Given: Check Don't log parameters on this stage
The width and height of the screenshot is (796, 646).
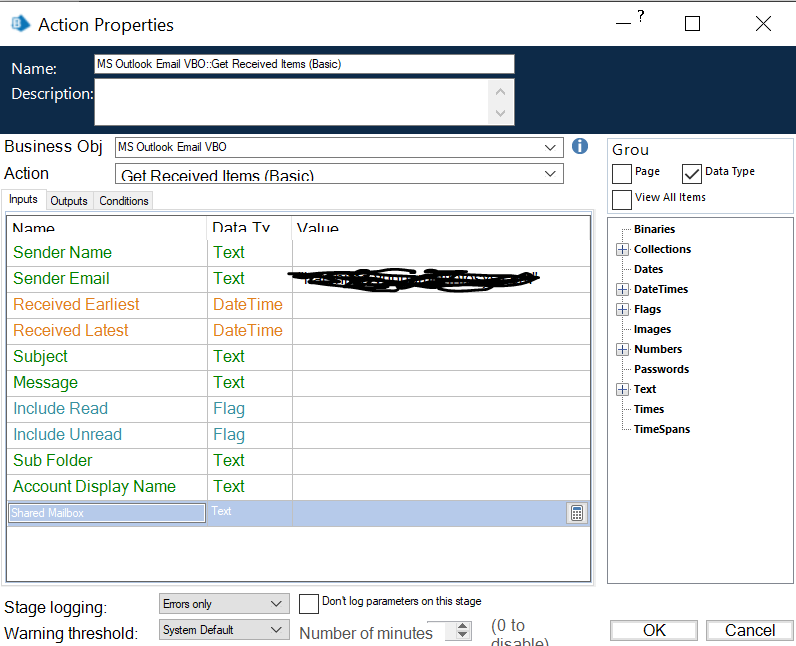Looking at the screenshot, I should (x=309, y=604).
